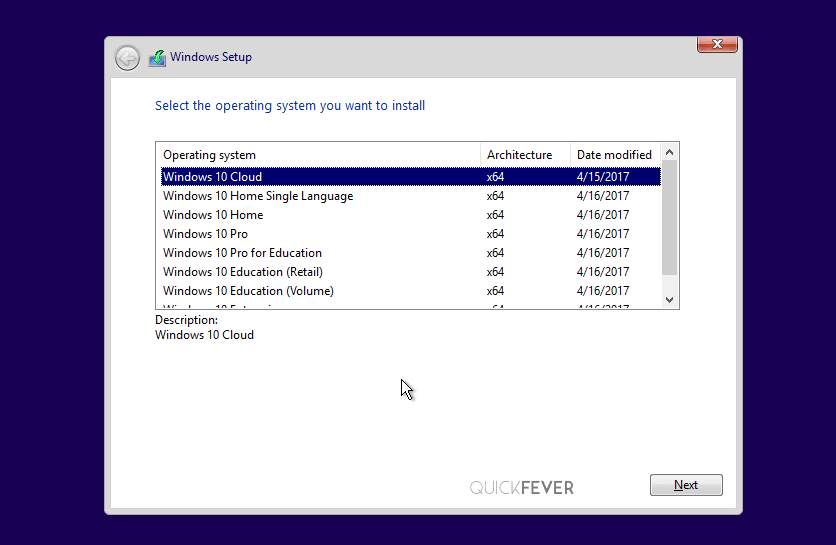Select Windows 10 Education (Volume)
Viewport: 836px width, 545px height.
411,291
